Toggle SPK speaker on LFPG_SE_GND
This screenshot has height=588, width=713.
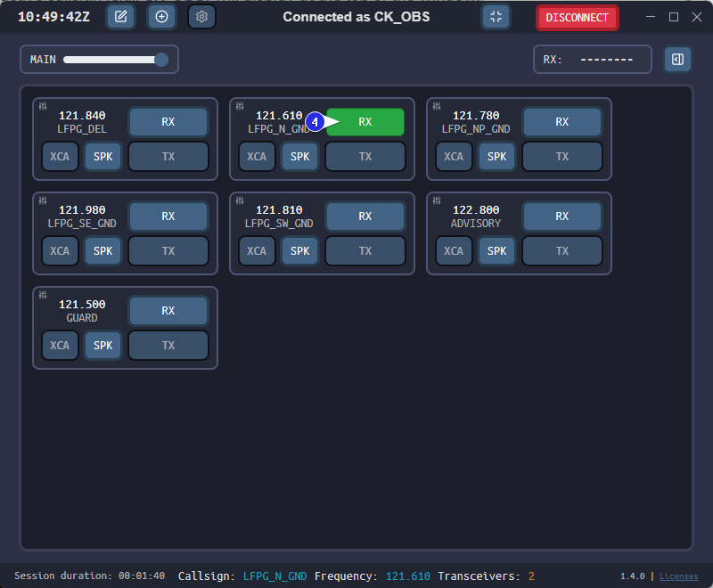[x=103, y=251]
